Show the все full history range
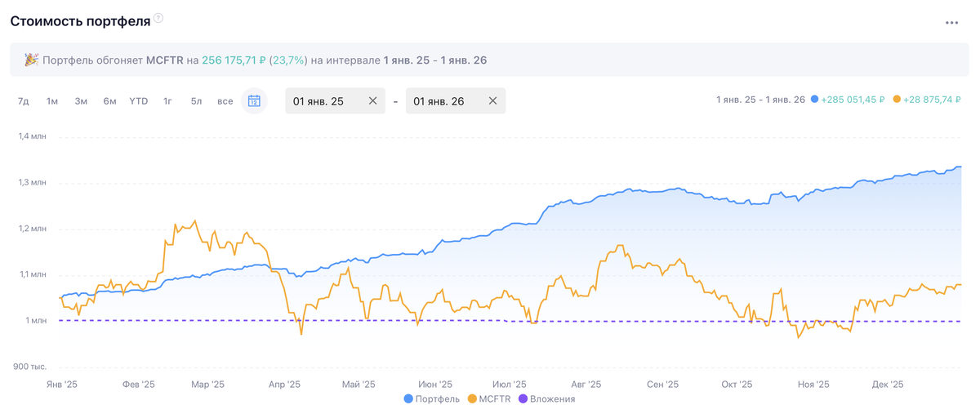980x414 pixels. [x=225, y=101]
